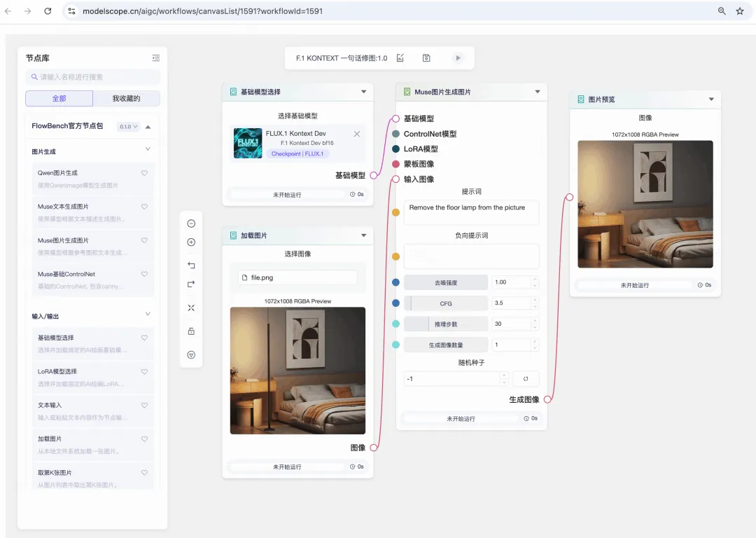Adjust the 生成图像数量 slider
This screenshot has height=538, width=756.
pyautogui.click(x=445, y=345)
